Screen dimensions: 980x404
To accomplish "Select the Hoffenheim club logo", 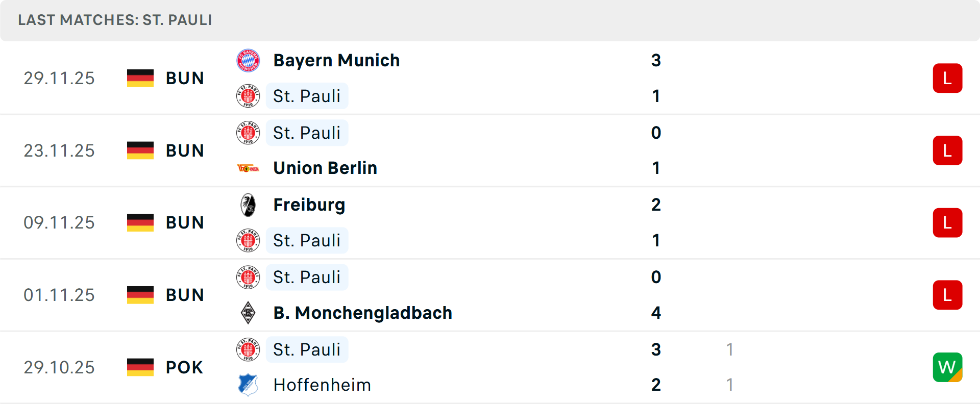I will pyautogui.click(x=248, y=385).
